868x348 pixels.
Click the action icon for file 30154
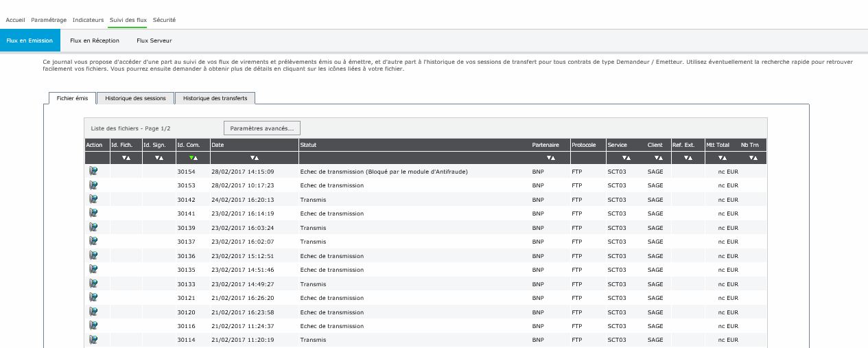(x=93, y=171)
